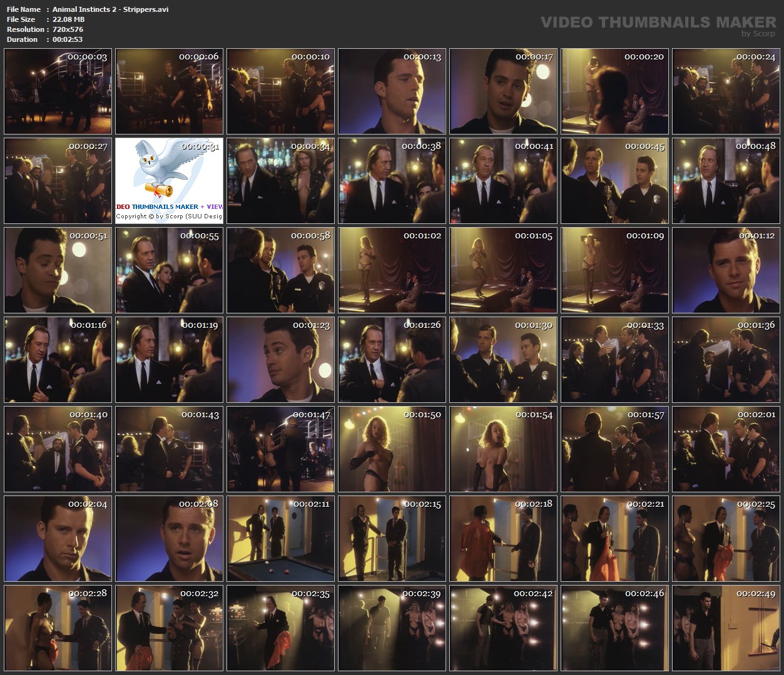Open the frame at 00:00:38
The width and height of the screenshot is (784, 675).
pos(392,181)
